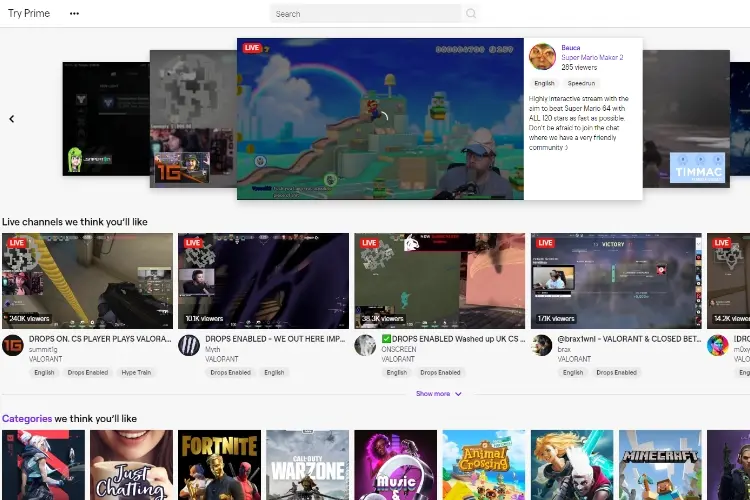The width and height of the screenshot is (750, 500).
Task: Open the three-dots more menu
Action: click(x=74, y=13)
